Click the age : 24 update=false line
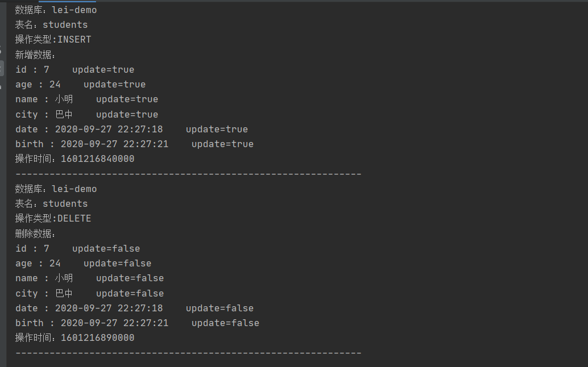This screenshot has height=367, width=588. [84, 264]
